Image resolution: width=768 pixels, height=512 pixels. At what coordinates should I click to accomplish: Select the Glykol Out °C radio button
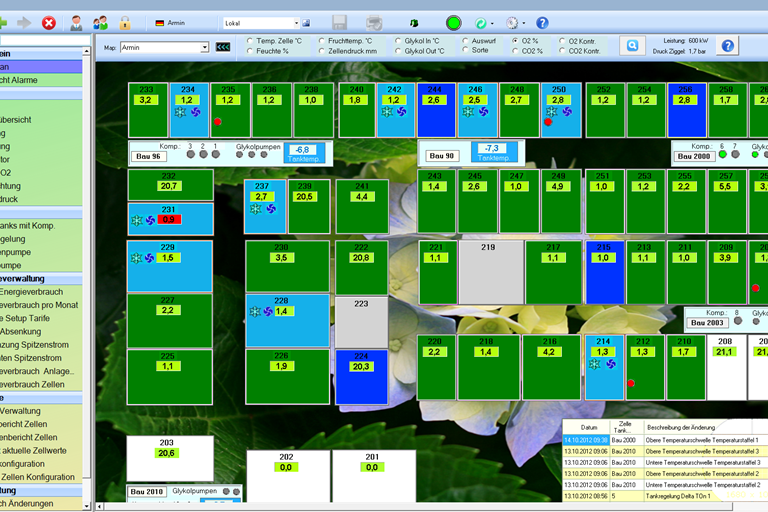(398, 50)
